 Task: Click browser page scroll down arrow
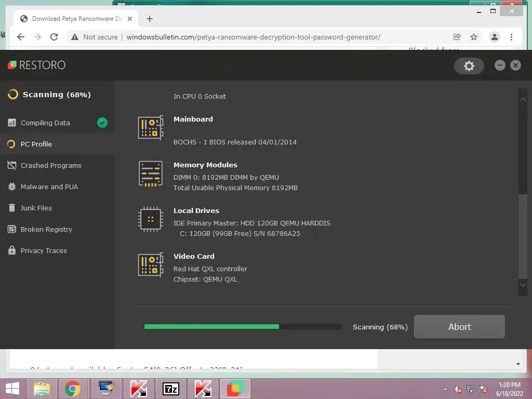tap(518, 364)
